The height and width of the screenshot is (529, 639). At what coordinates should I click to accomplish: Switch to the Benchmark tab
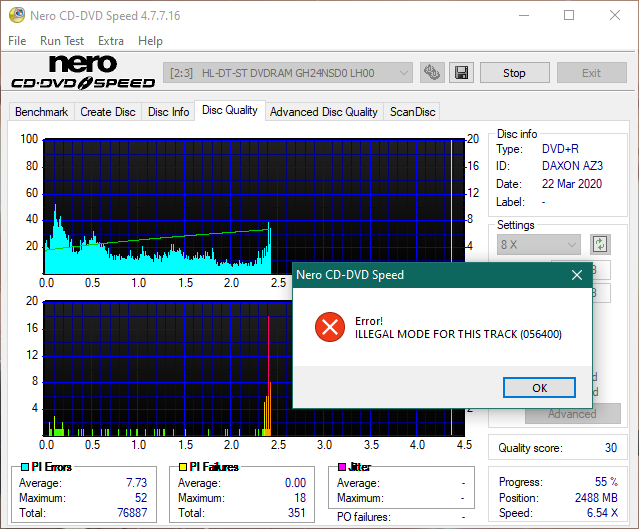click(42, 112)
